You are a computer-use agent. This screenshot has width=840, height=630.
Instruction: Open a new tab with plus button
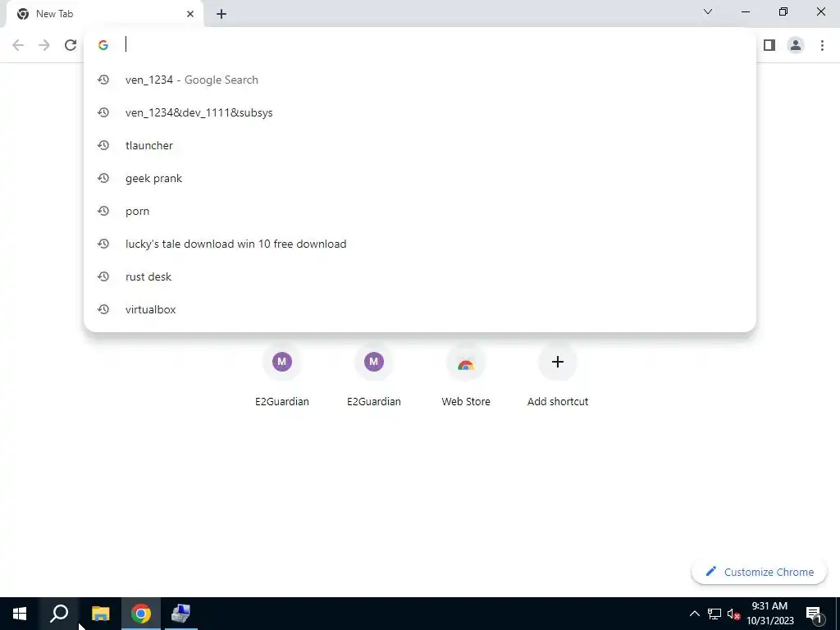[221, 14]
